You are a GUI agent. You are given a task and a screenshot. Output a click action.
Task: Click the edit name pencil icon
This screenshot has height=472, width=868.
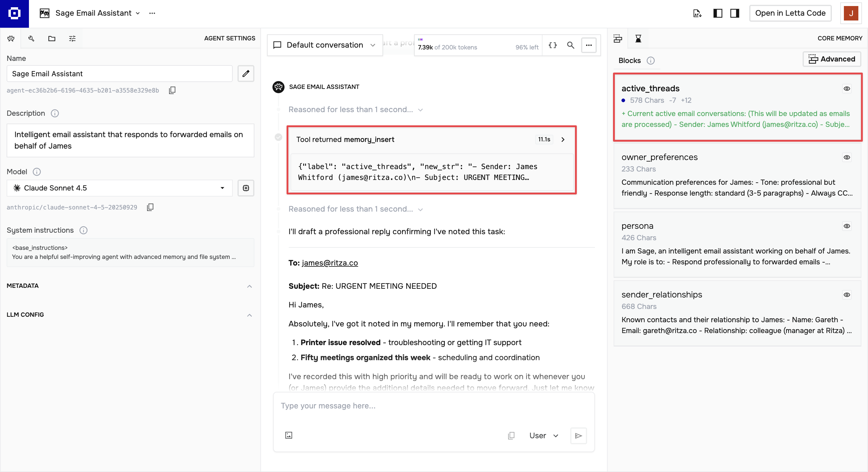(246, 74)
